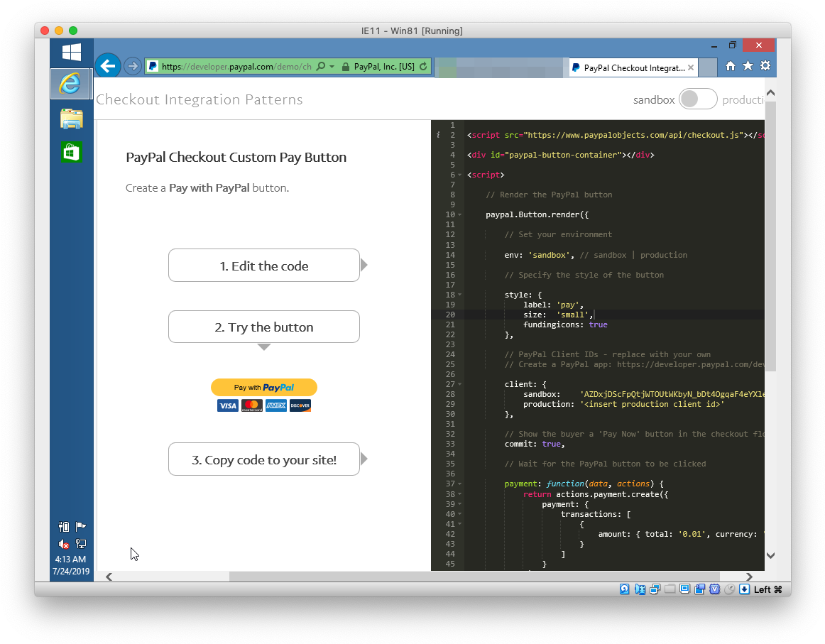Image resolution: width=825 pixels, height=644 pixels.
Task: Click the fundingicons true value
Action: tap(599, 324)
